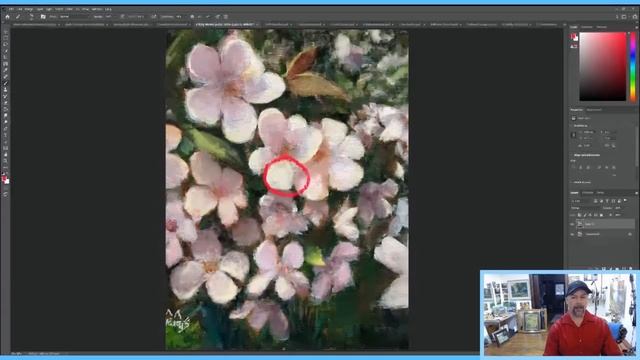Screen dimensions: 640x360
Task: Collapse Align and Distribute section
Action: click(572, 156)
